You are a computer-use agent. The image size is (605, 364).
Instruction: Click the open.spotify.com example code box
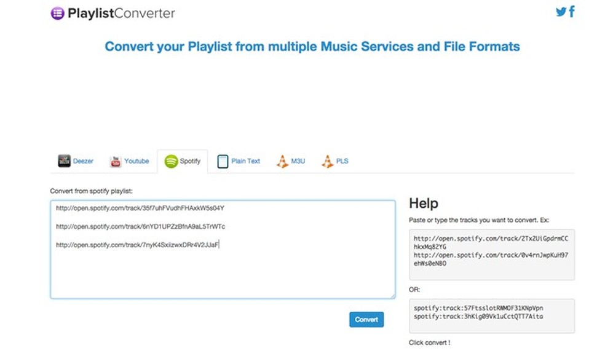(x=492, y=255)
